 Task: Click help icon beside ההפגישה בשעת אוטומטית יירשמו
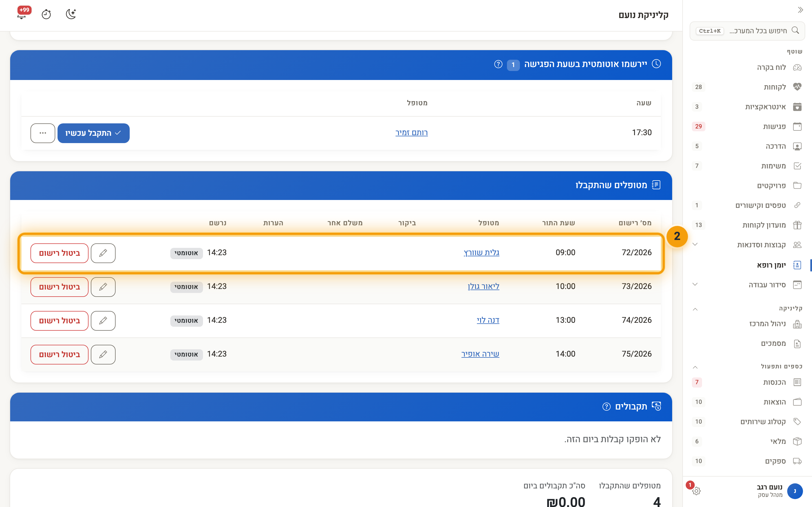tap(498, 64)
